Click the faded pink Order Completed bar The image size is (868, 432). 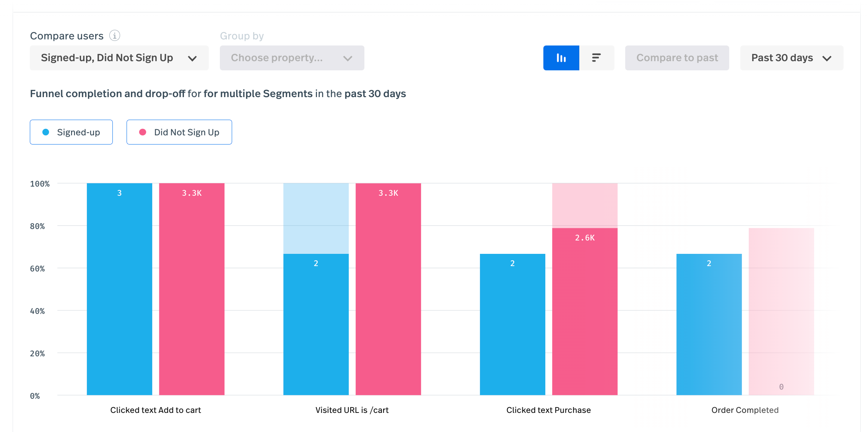(x=781, y=311)
